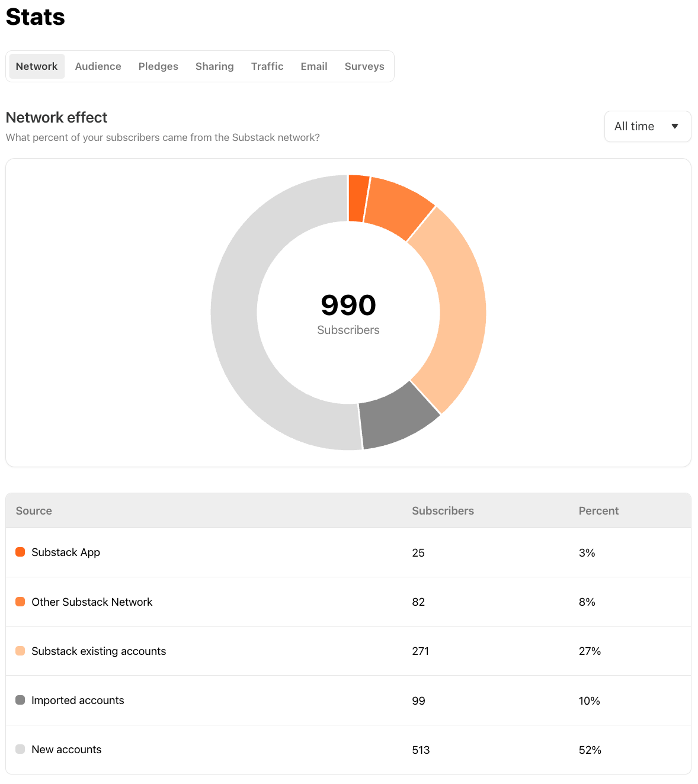Open the All time period dropdown
Screen dimensions: 698x784
coord(647,126)
